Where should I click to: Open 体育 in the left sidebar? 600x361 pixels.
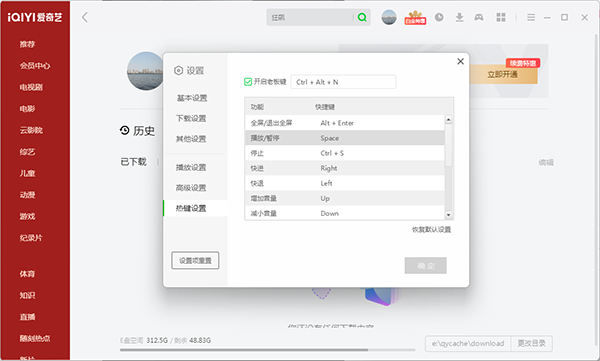pos(27,274)
